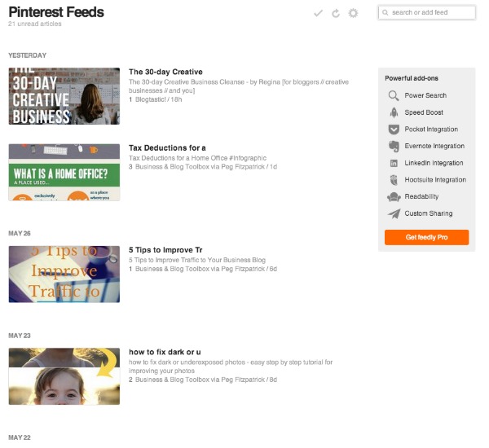This screenshot has height=448, width=489.
Task: Open article title how to fix dark or u
Action: [x=165, y=352]
